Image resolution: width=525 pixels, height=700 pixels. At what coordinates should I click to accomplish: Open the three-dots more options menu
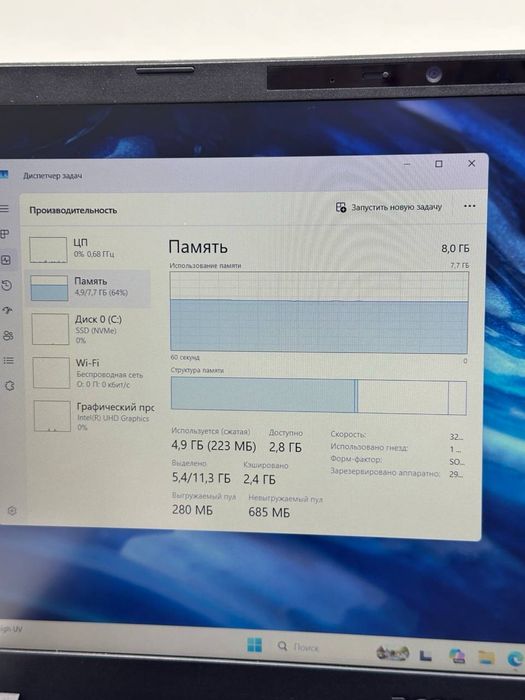[x=469, y=206]
